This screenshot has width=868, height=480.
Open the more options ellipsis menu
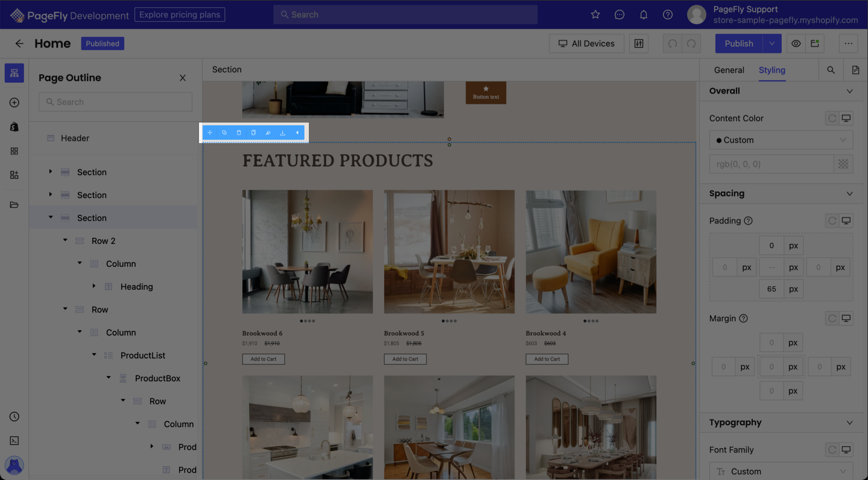point(849,43)
